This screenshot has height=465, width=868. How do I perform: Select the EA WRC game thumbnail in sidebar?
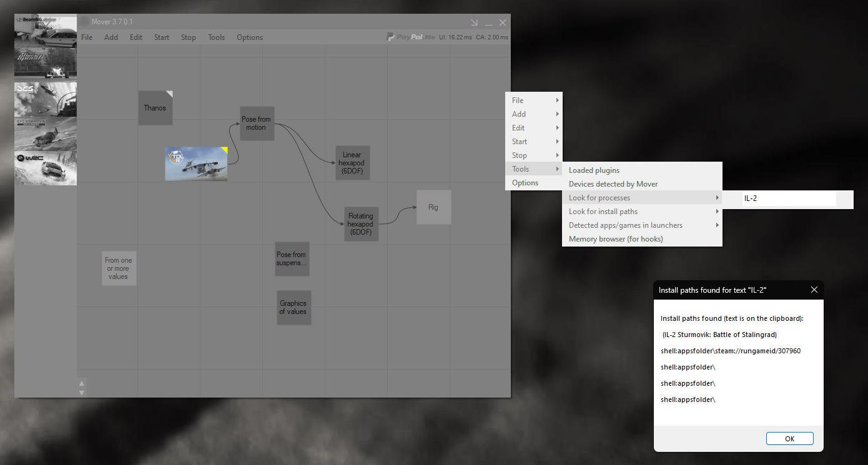[46, 168]
